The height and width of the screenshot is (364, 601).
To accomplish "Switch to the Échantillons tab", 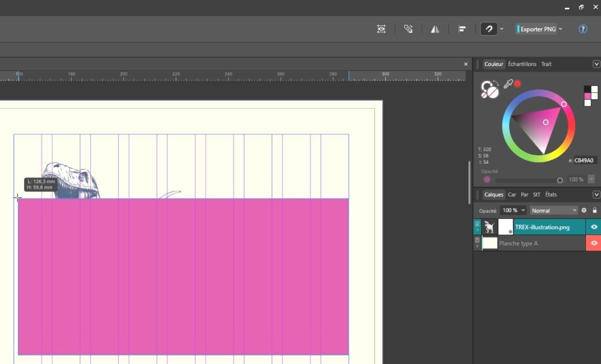I will [522, 64].
